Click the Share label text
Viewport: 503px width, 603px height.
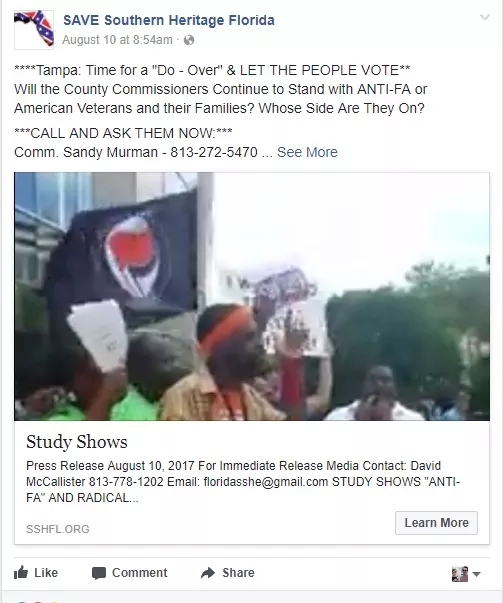(238, 573)
